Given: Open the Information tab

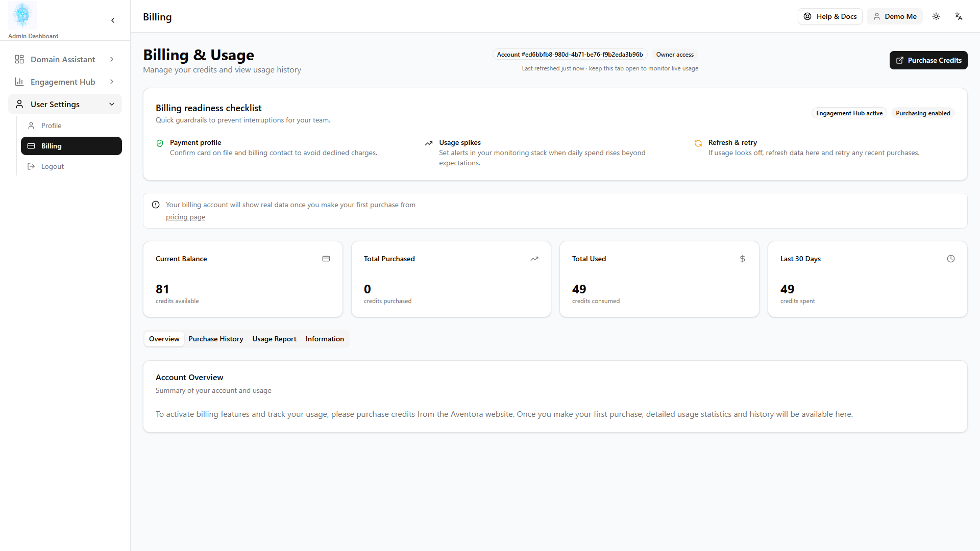Looking at the screenshot, I should click(x=325, y=339).
